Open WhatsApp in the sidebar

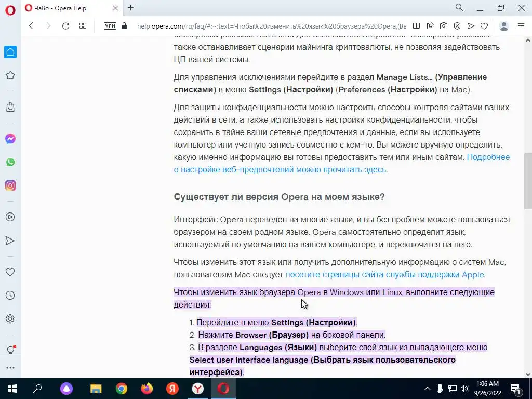tap(10, 162)
